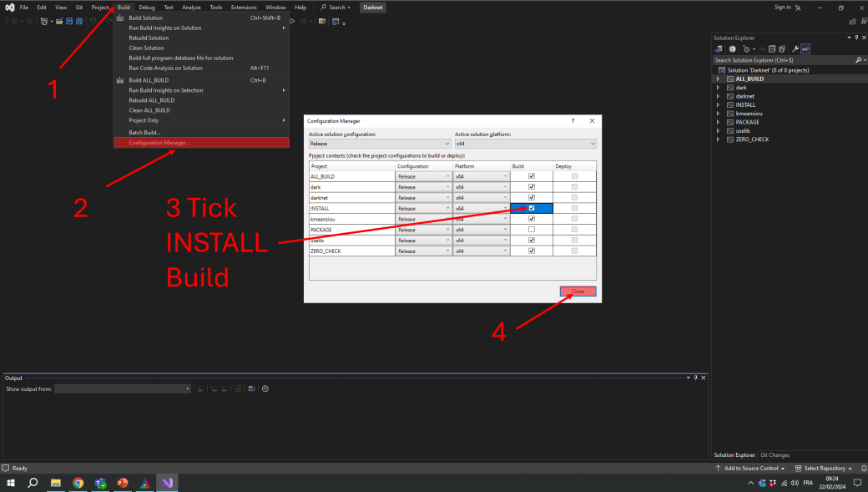The height and width of the screenshot is (492, 868).
Task: Switch to Git Changes tab
Action: [x=775, y=455]
